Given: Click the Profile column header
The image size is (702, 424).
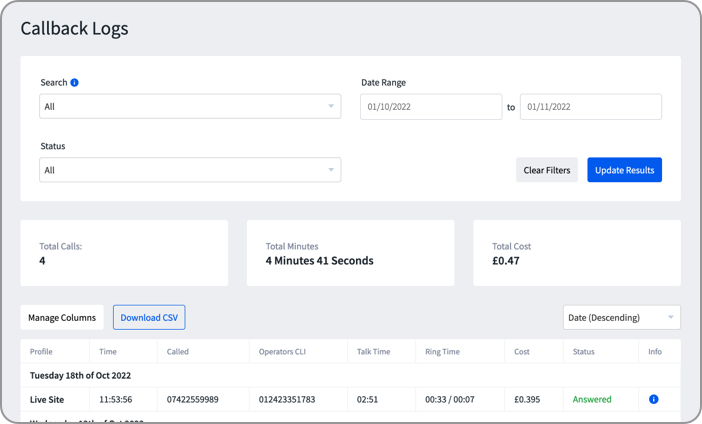Looking at the screenshot, I should coord(41,352).
